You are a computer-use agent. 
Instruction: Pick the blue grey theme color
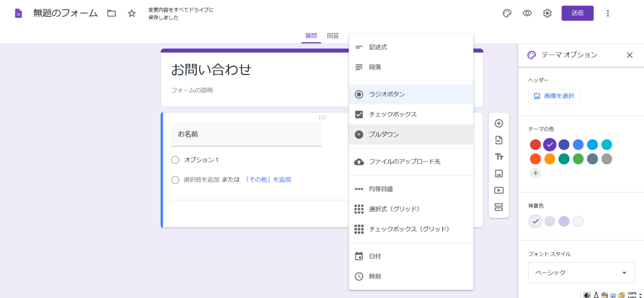coord(592,159)
